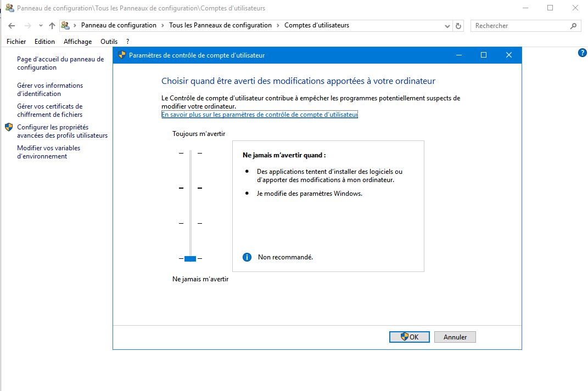The width and height of the screenshot is (588, 391).
Task: Go up one level arrow
Action: pyautogui.click(x=52, y=26)
